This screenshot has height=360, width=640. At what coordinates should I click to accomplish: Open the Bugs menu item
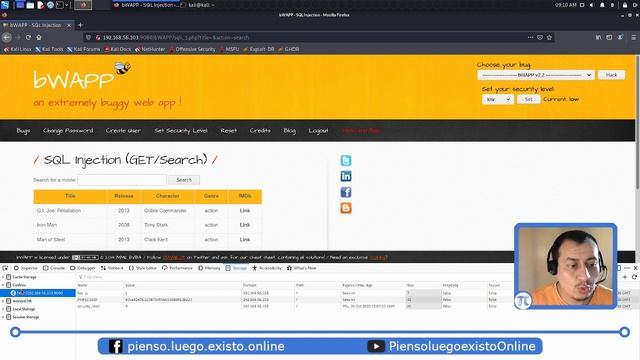click(23, 131)
